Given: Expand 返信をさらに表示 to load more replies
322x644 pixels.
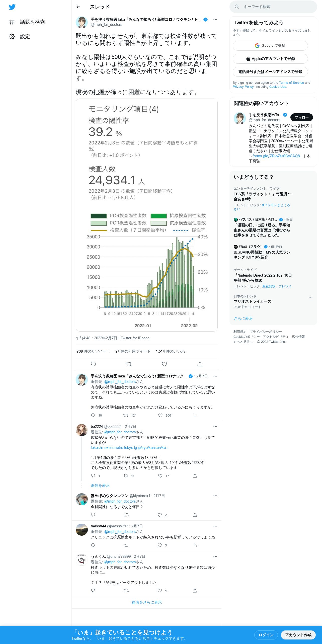Looking at the screenshot, I should 147,602.
